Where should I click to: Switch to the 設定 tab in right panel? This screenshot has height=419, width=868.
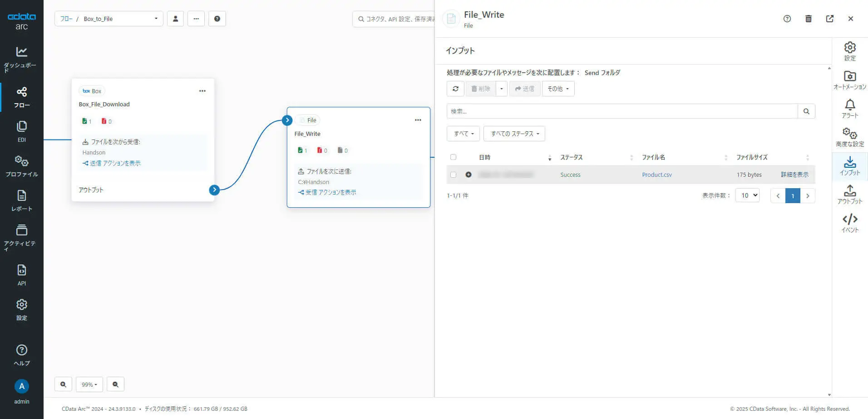coord(850,51)
